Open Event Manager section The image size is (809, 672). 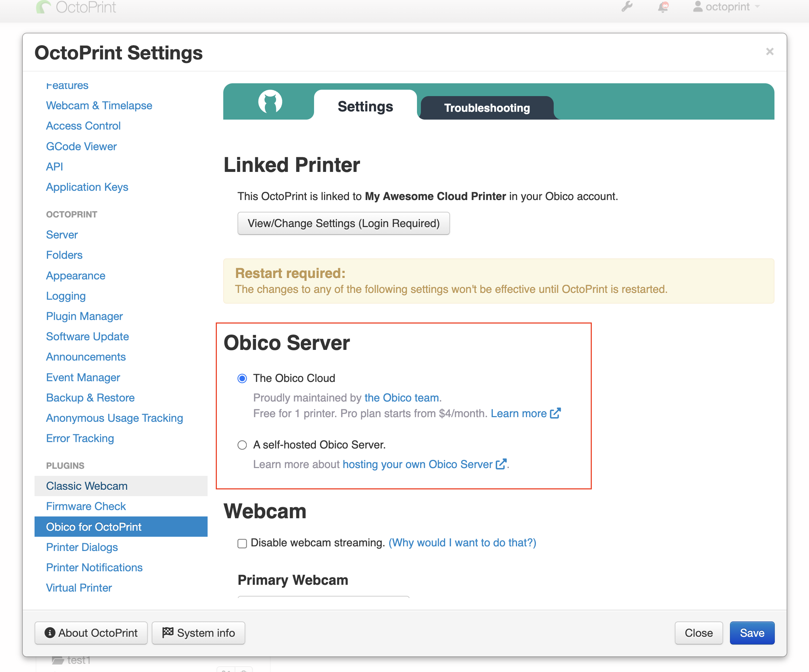pyautogui.click(x=83, y=377)
